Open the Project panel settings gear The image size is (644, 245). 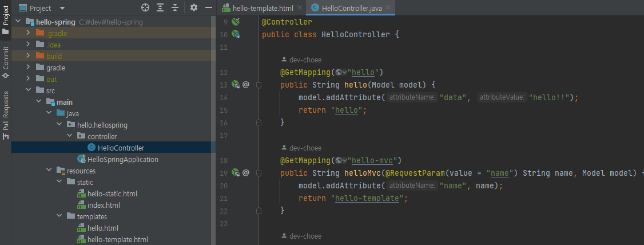pyautogui.click(x=194, y=8)
